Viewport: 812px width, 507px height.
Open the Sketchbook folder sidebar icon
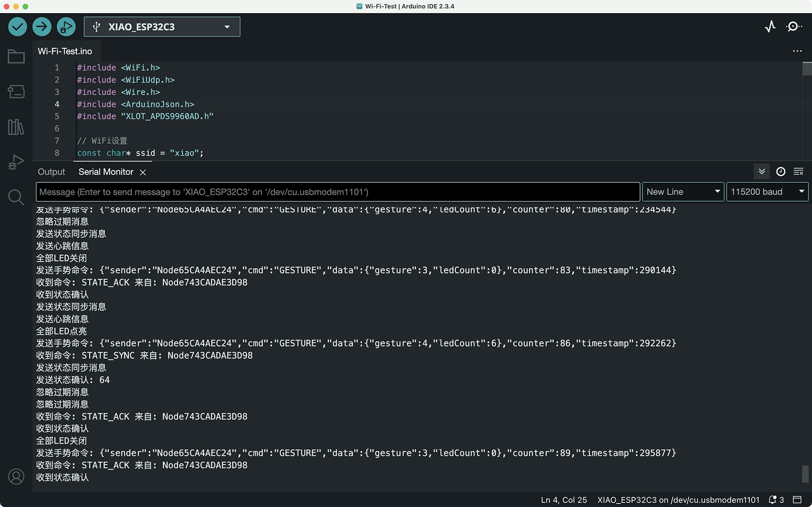pos(16,56)
